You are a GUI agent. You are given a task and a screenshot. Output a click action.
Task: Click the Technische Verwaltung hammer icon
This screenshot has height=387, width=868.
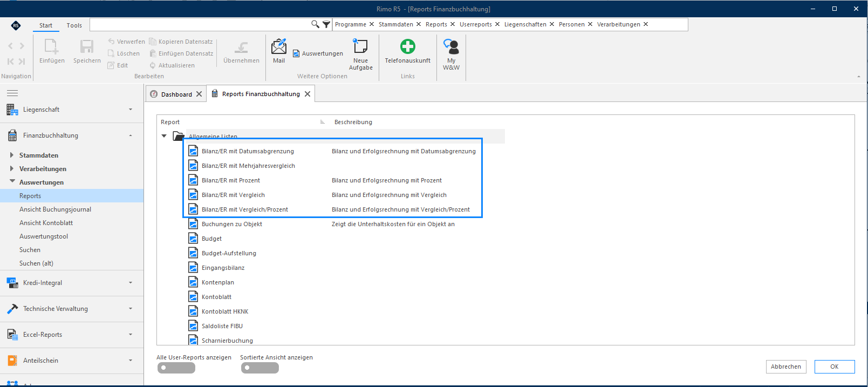coord(12,309)
